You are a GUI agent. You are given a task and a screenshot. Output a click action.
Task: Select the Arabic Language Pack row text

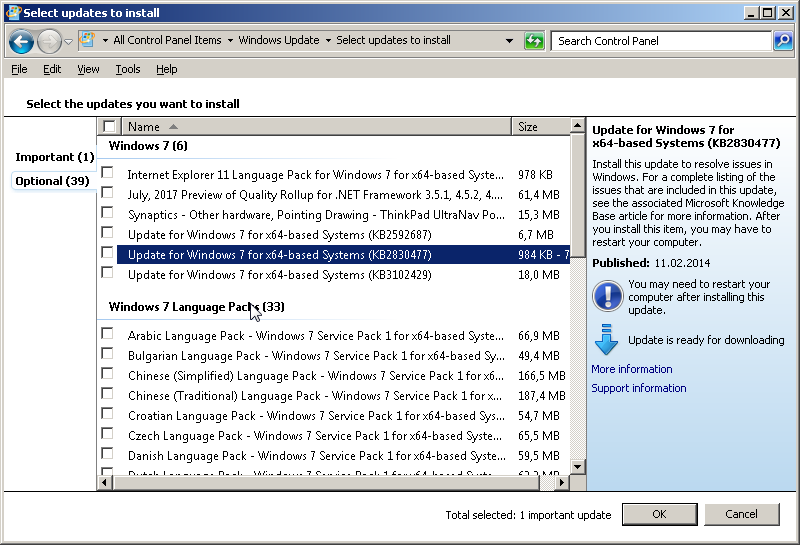(x=315, y=336)
